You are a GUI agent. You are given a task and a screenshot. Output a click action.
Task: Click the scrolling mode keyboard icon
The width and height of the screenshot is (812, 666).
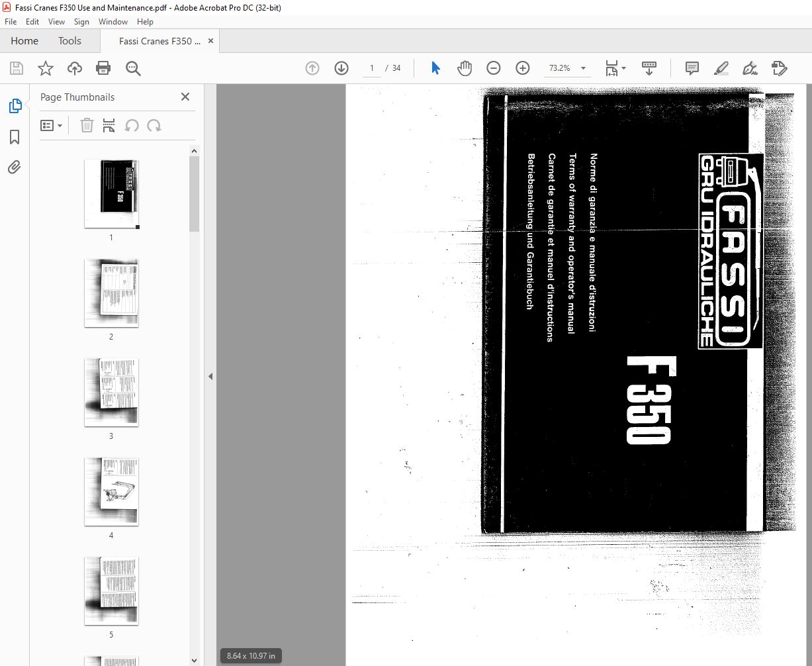coord(649,68)
